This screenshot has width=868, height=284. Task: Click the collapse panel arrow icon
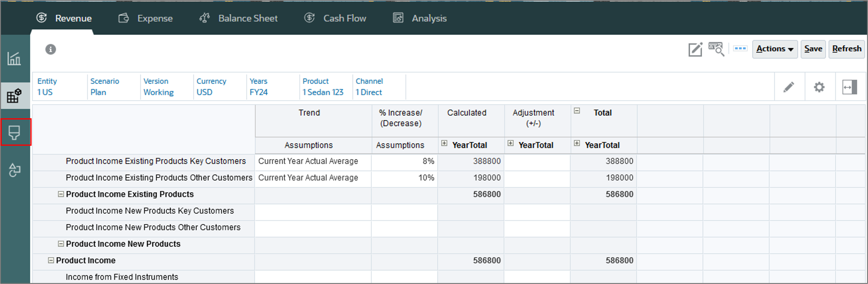pos(850,87)
